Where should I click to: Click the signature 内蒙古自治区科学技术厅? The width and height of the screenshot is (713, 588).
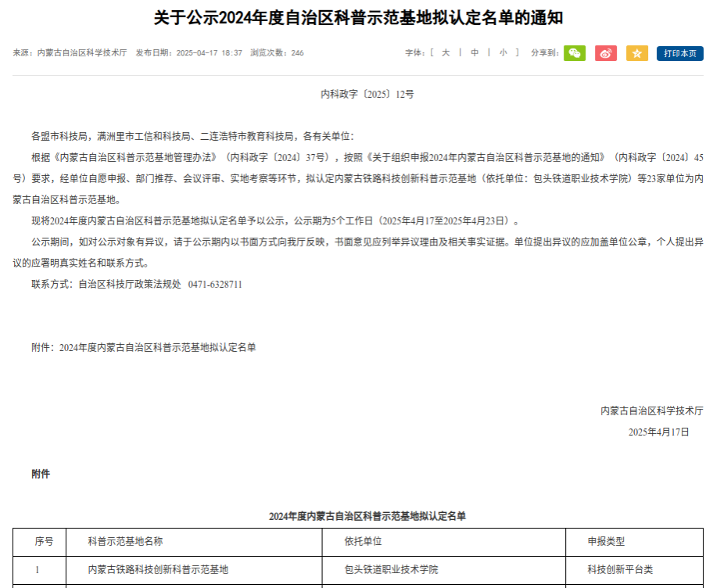click(651, 411)
